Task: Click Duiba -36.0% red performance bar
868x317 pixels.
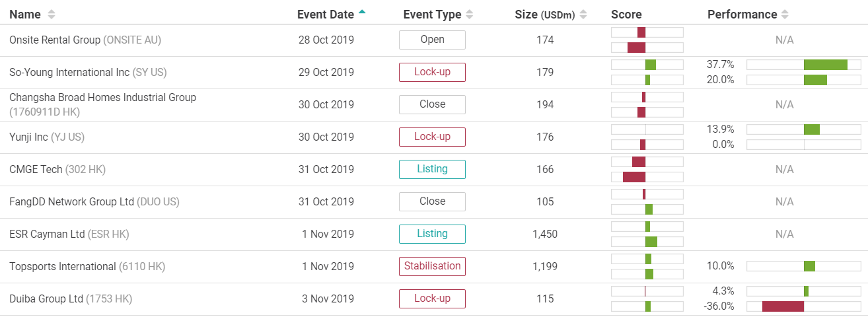Action: [783, 306]
